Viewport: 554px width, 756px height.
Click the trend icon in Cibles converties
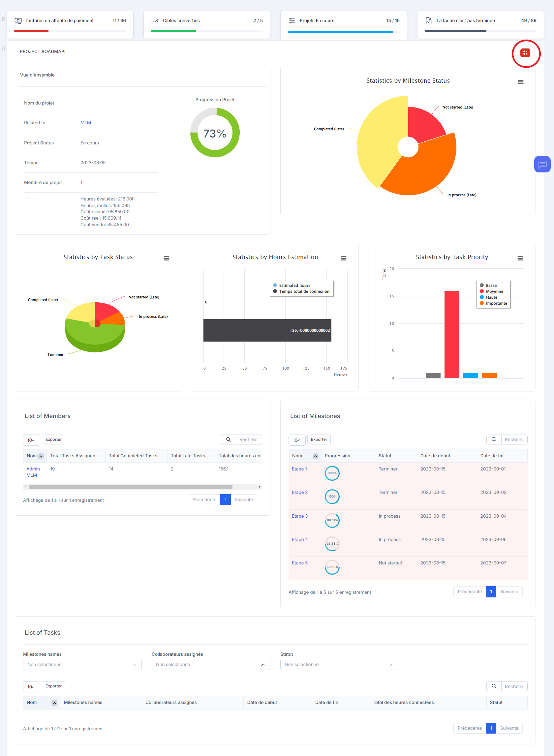[155, 21]
